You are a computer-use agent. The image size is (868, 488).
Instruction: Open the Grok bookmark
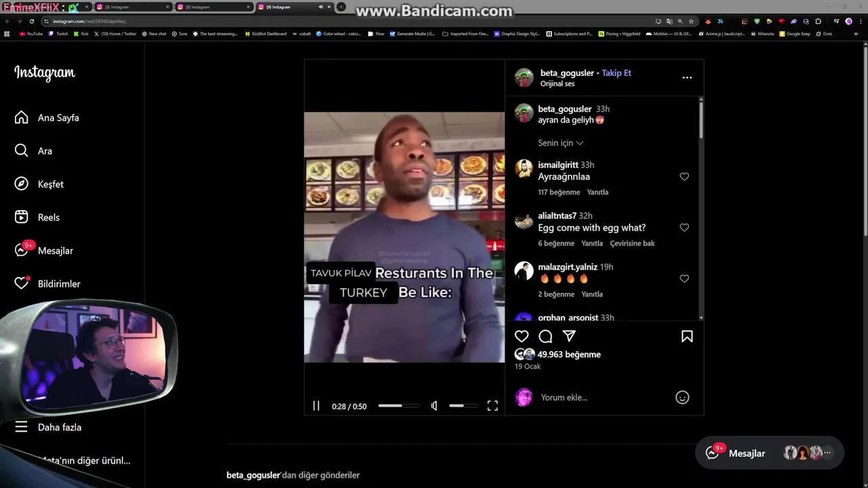click(825, 34)
